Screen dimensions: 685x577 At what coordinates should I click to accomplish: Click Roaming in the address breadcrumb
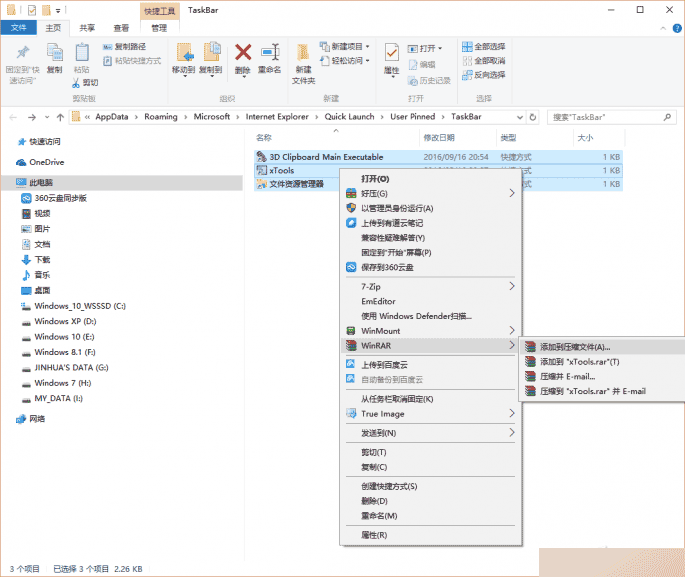point(161,117)
